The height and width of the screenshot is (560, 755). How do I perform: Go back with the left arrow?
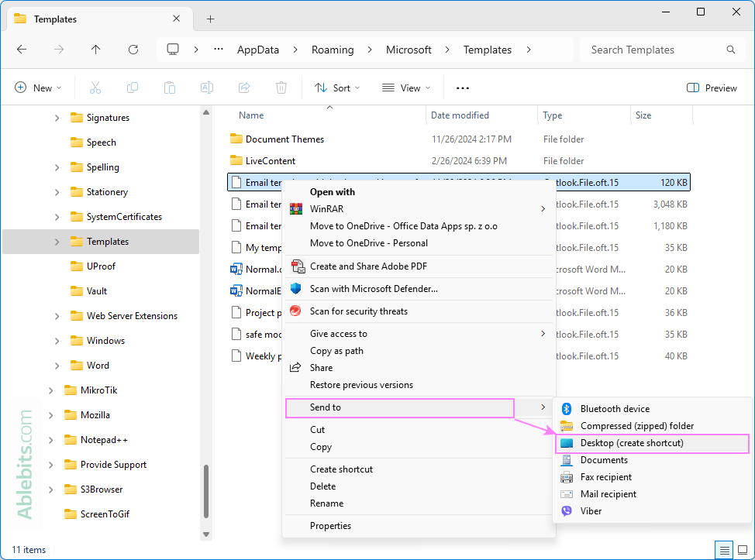pyautogui.click(x=22, y=50)
